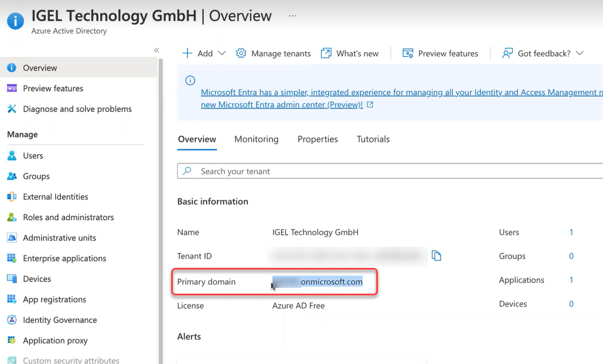Open Preview features in toolbar
This screenshot has width=603, height=364.
click(440, 53)
